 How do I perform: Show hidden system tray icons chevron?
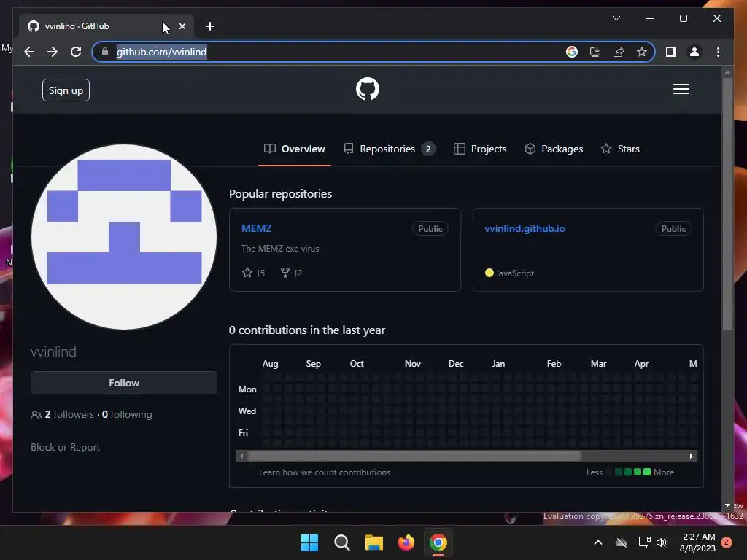coord(598,542)
